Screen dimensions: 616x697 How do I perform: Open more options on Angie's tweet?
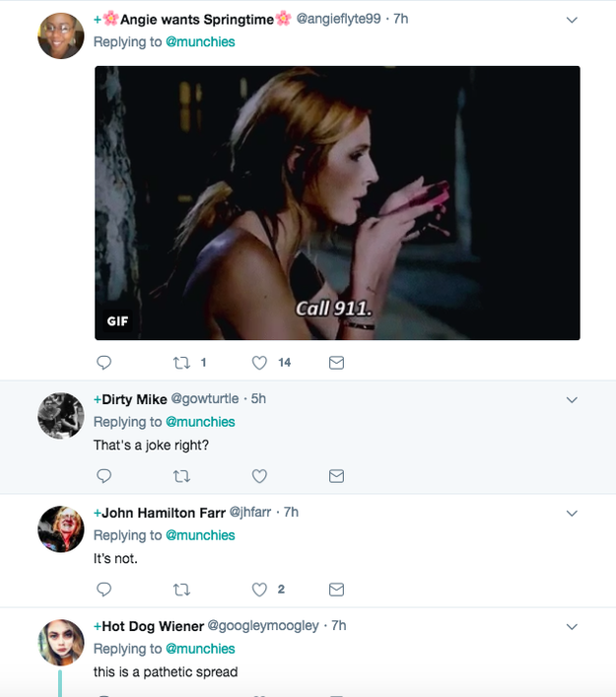coord(572,20)
